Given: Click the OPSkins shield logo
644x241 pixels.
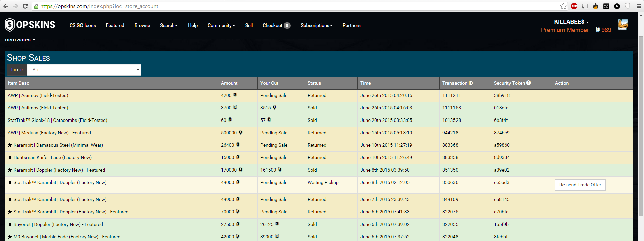Looking at the screenshot, I should click(x=10, y=25).
